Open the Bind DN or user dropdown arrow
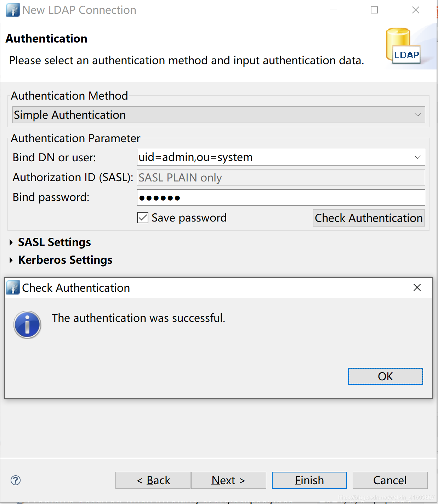 click(x=417, y=157)
